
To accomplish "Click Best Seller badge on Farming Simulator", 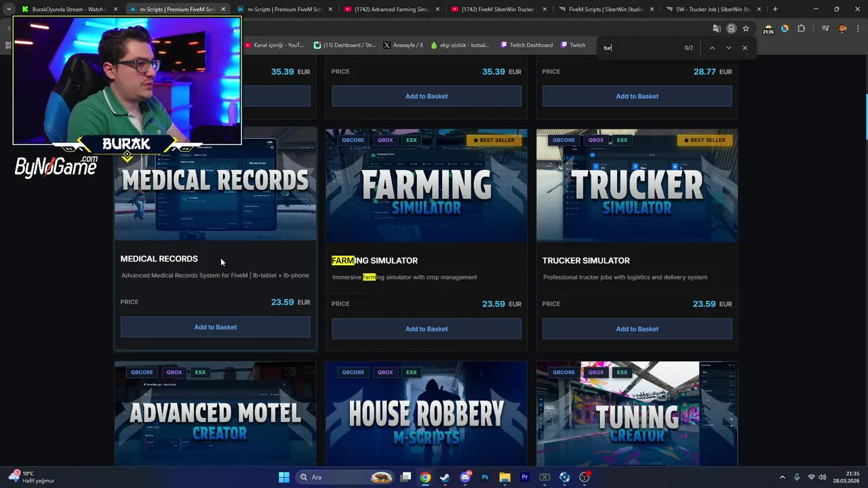I will pos(494,140).
